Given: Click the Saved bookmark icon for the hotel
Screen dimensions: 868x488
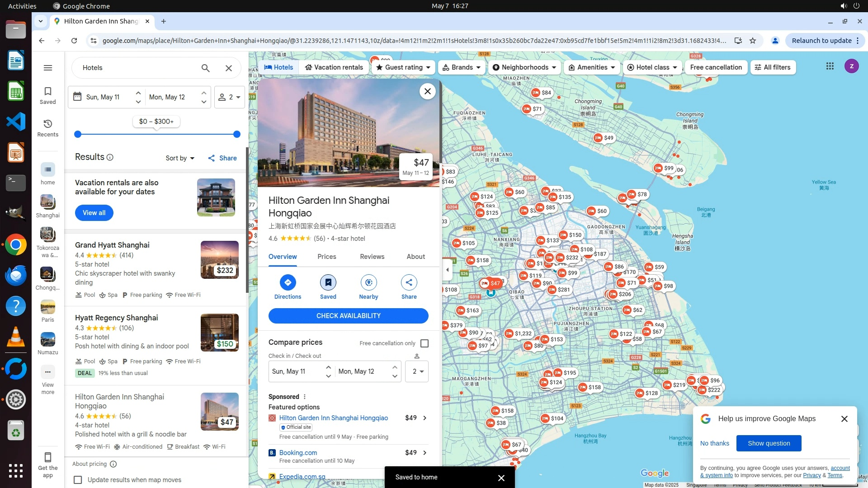Looking at the screenshot, I should [328, 283].
